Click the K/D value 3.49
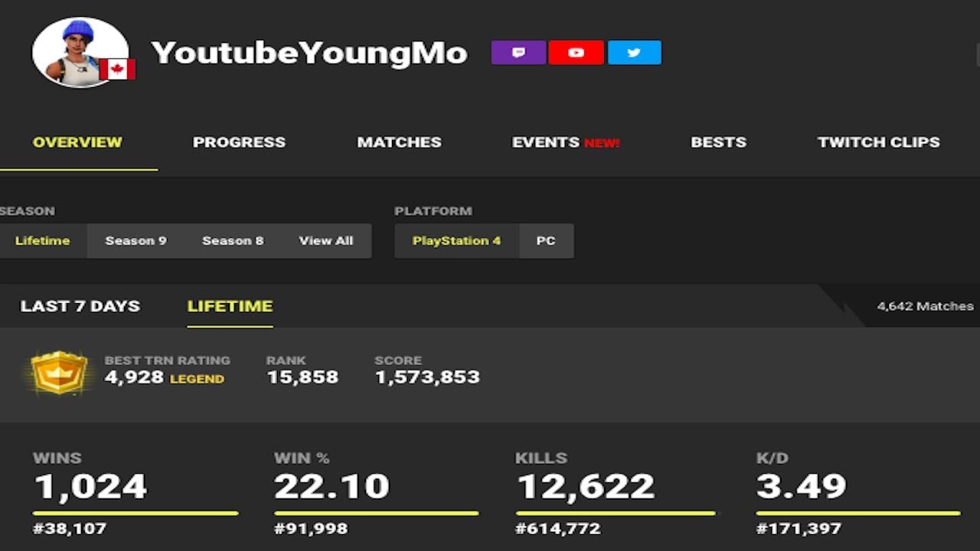The height and width of the screenshot is (551, 980). [x=802, y=487]
